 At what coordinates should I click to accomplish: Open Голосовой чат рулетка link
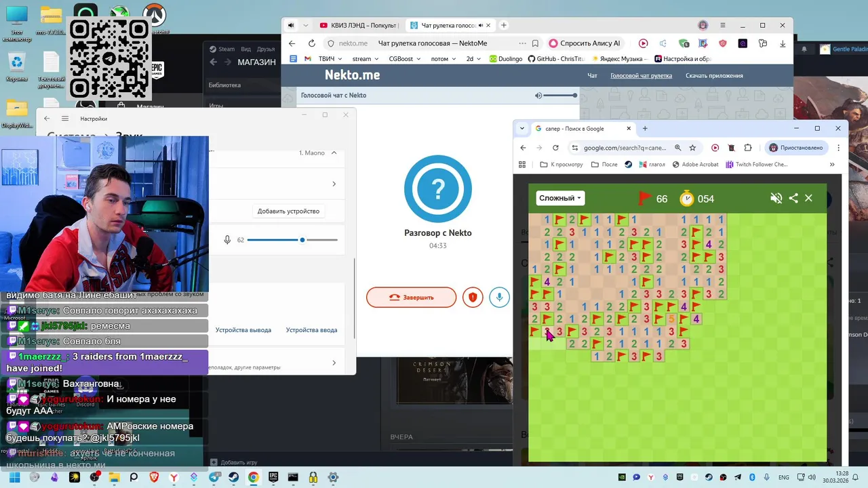pyautogui.click(x=641, y=76)
